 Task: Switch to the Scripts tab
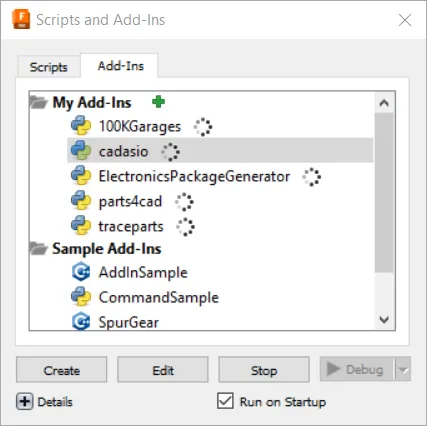tap(49, 67)
